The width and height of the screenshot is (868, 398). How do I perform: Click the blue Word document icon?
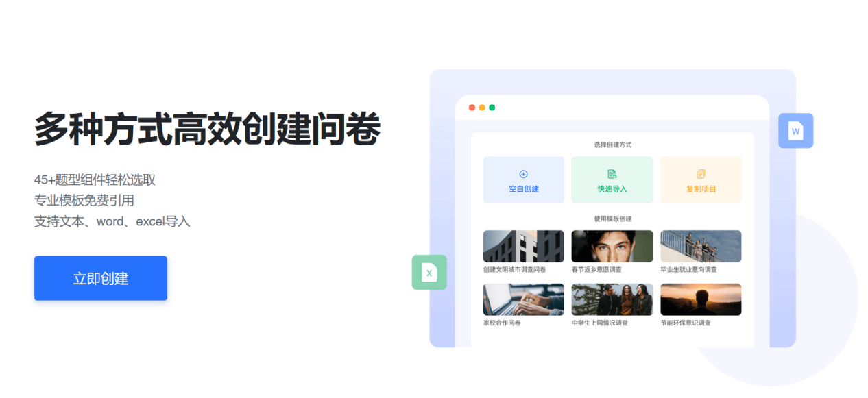[796, 131]
